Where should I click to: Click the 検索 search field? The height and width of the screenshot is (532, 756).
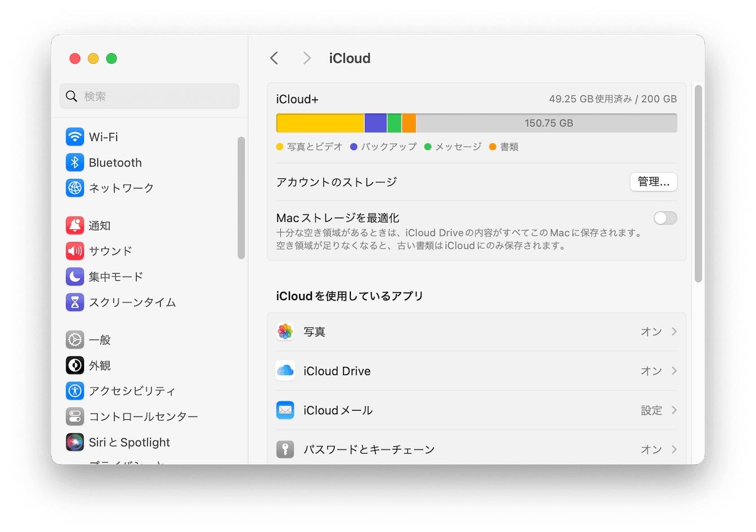click(x=150, y=96)
